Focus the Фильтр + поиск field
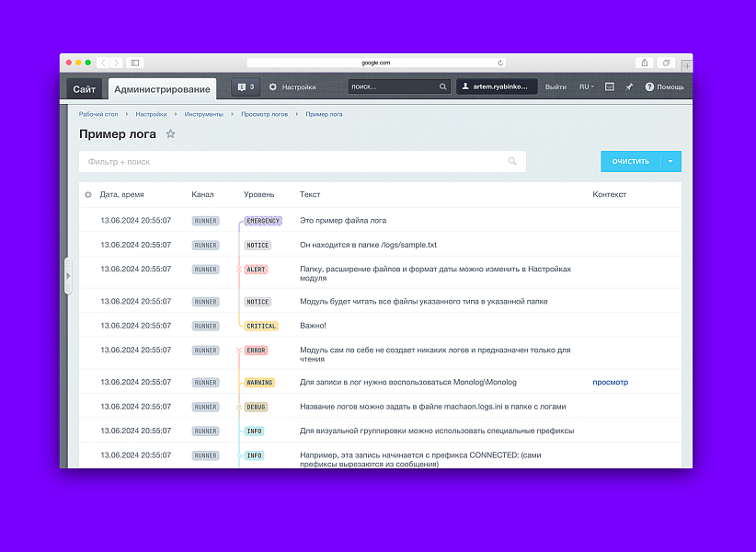Viewport: 756px width, 552px height. pyautogui.click(x=303, y=162)
